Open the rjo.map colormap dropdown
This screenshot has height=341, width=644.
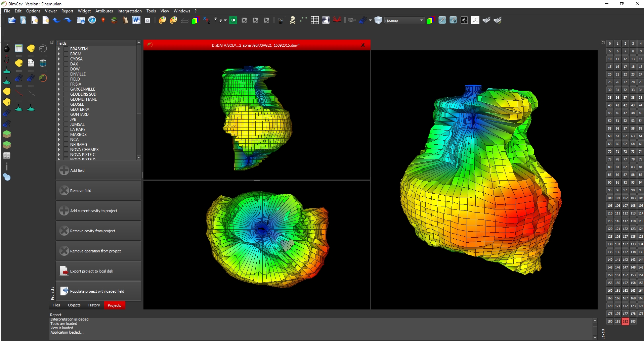click(404, 20)
